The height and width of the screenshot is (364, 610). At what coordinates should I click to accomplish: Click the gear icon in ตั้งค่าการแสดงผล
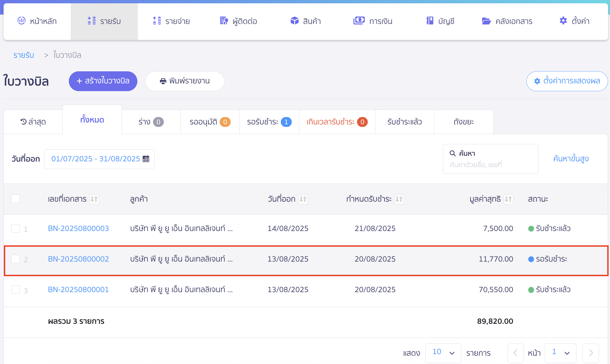(x=537, y=81)
